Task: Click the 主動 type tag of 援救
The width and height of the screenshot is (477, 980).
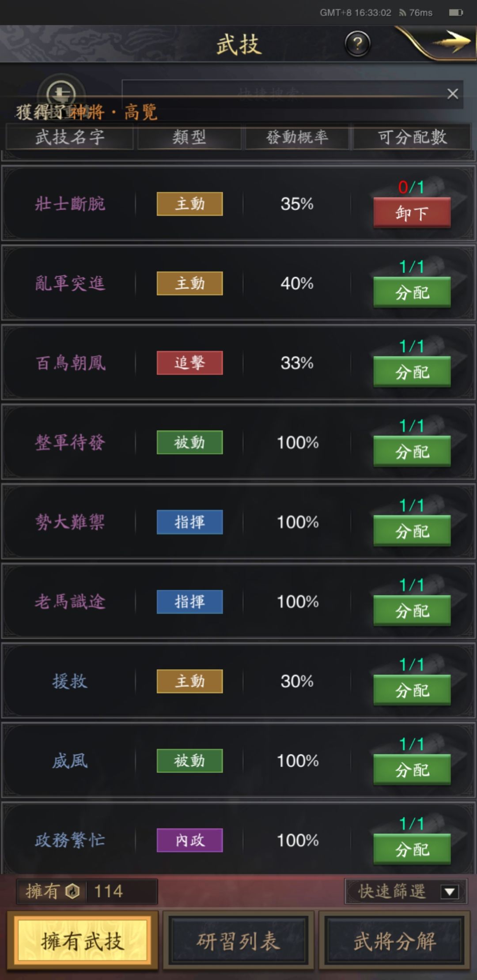Action: tap(189, 681)
